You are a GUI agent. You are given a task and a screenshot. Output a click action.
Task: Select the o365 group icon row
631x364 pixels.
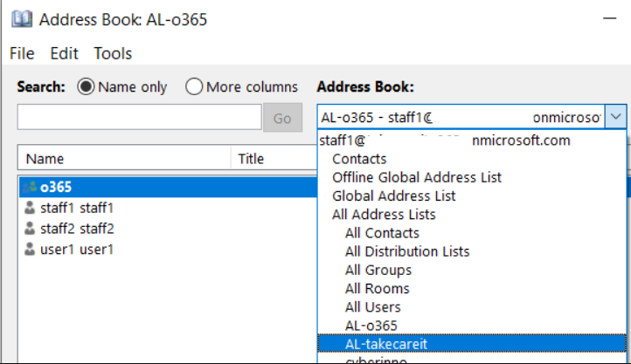(x=168, y=187)
